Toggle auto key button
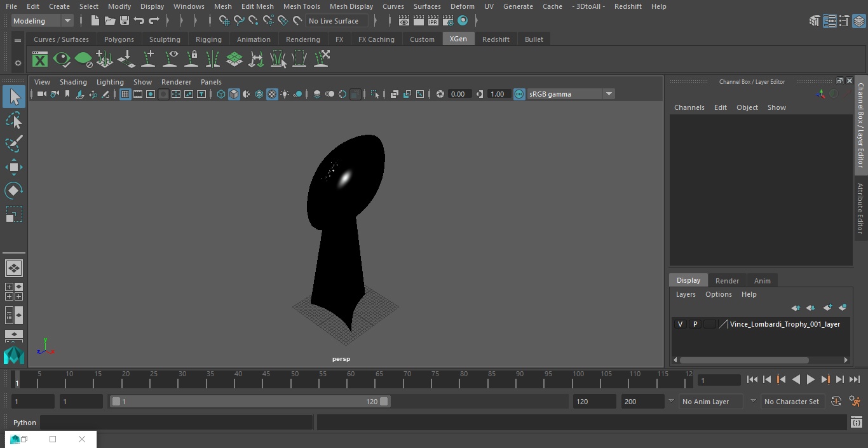 click(836, 402)
